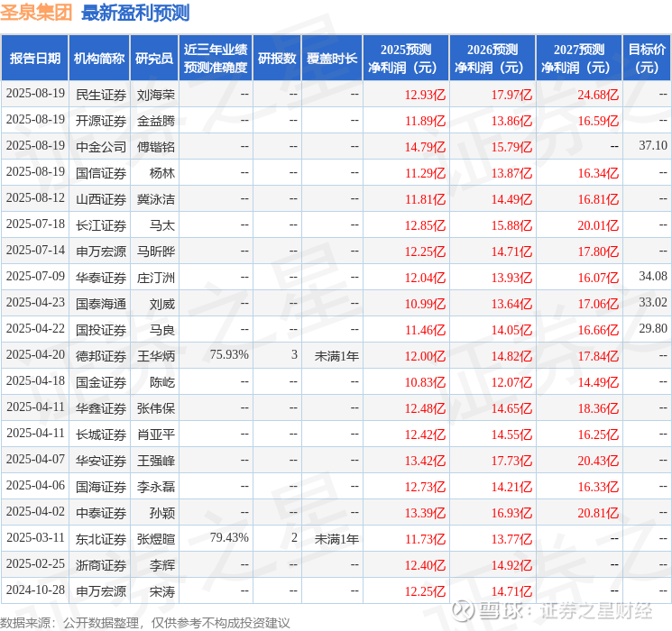This screenshot has width=672, height=631.
Task: Click 山西证券 institution cell
Action: click(101, 199)
